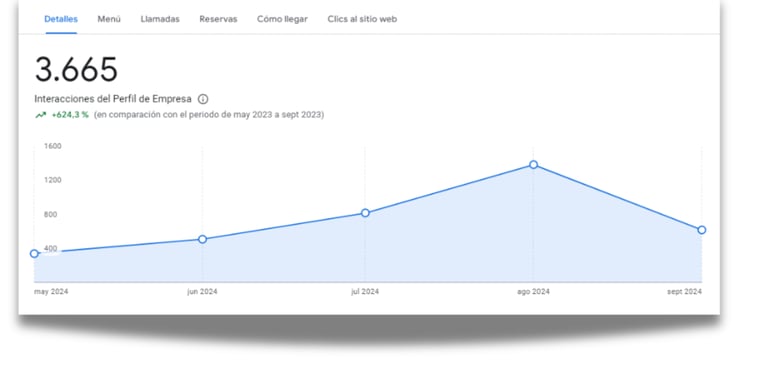
Task: Open the Reservas tab
Action: (218, 19)
